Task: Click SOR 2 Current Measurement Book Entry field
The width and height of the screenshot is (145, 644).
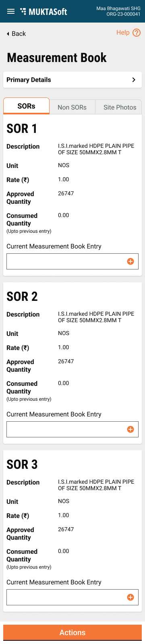Action: point(72,429)
